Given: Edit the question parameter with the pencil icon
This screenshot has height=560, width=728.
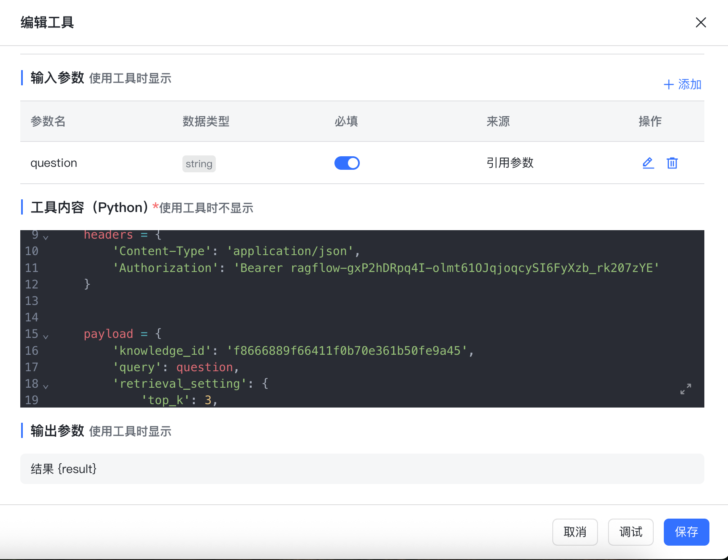Looking at the screenshot, I should pos(648,163).
